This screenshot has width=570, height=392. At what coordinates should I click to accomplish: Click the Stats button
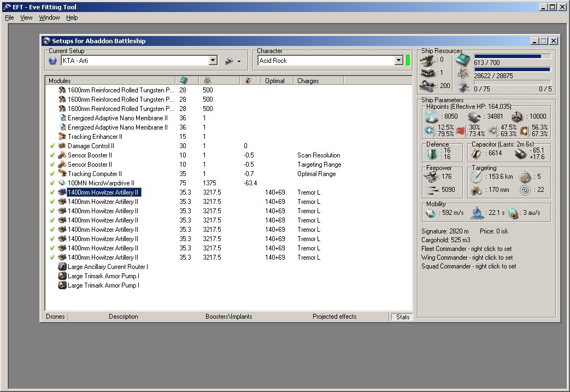coord(402,317)
